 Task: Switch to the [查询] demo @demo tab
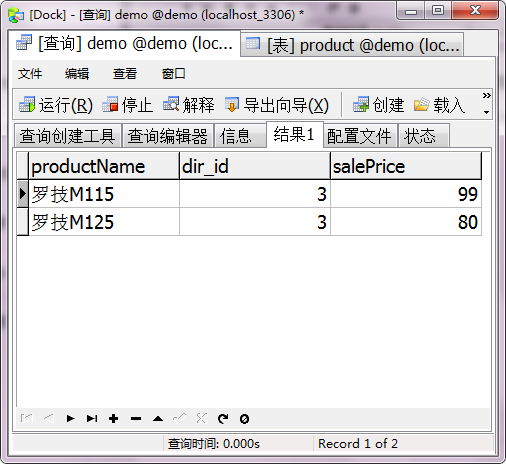(x=124, y=44)
